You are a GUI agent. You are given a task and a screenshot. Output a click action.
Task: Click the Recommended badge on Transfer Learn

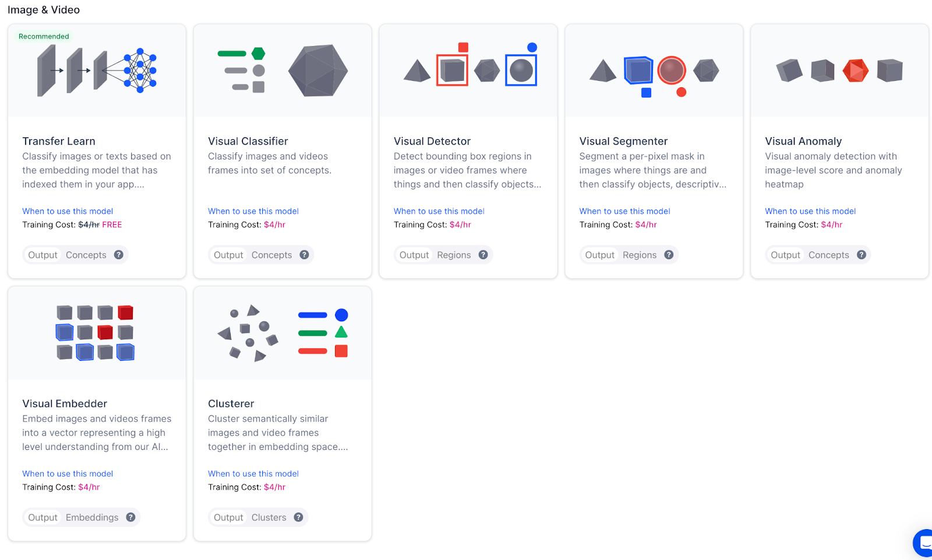(44, 37)
